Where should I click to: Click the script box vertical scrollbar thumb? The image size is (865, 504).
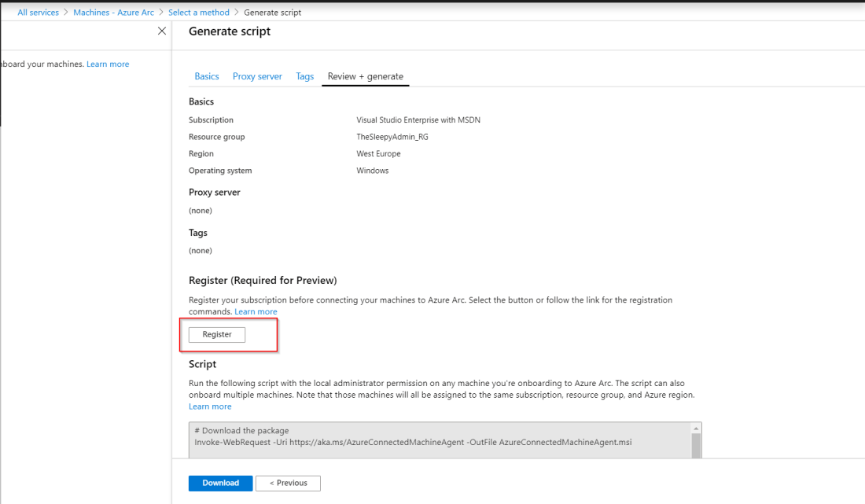695,443
